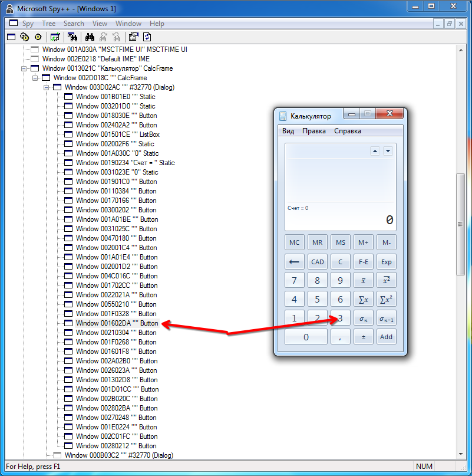The image size is (472, 476).
Task: Click the Add button in Calculator
Action: 386,337
